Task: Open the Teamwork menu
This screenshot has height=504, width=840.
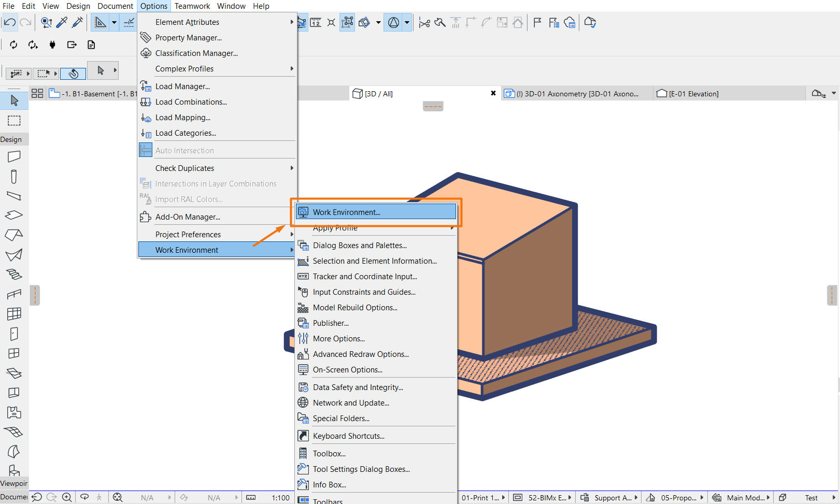Action: (x=192, y=6)
